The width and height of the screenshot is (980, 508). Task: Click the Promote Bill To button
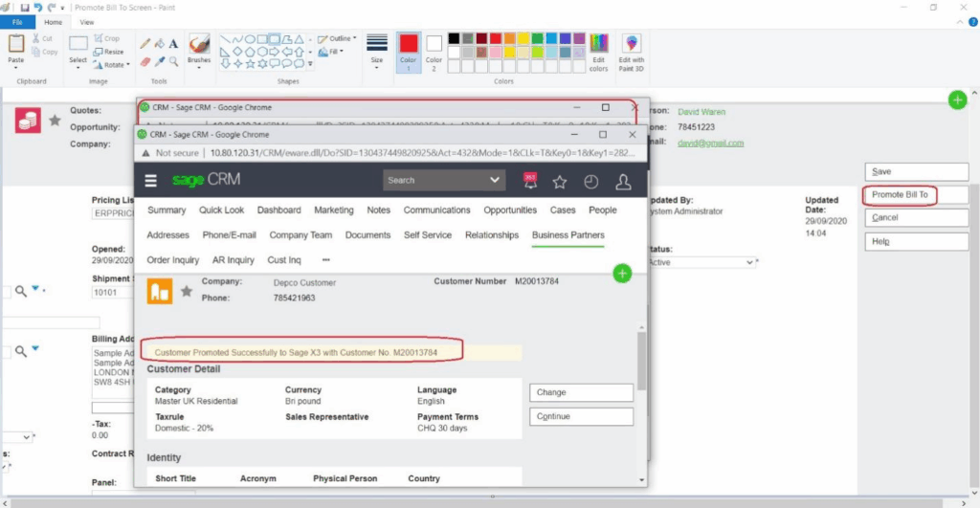900,194
